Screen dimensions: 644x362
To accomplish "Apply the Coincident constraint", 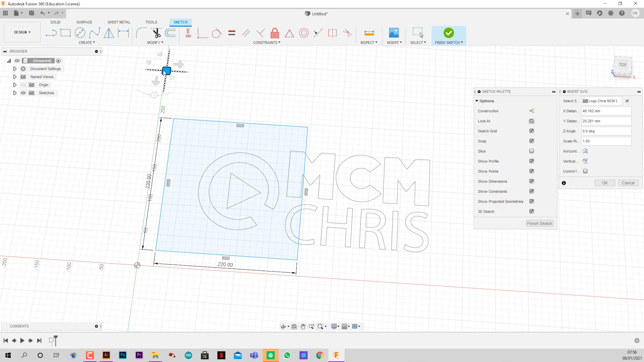I will [202, 33].
